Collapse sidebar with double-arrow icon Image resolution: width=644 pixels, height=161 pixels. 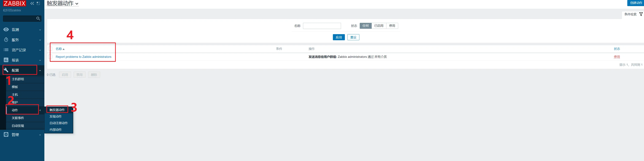32,3
